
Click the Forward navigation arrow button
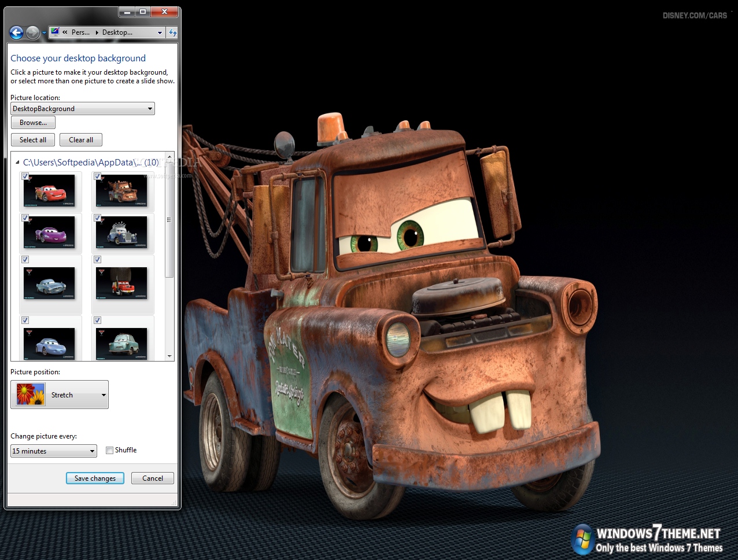(33, 32)
